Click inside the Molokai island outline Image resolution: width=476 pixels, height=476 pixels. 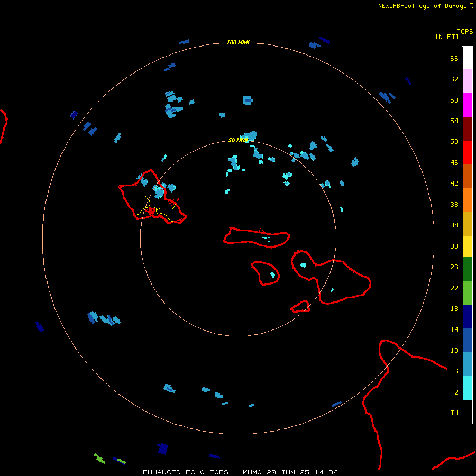257,237
